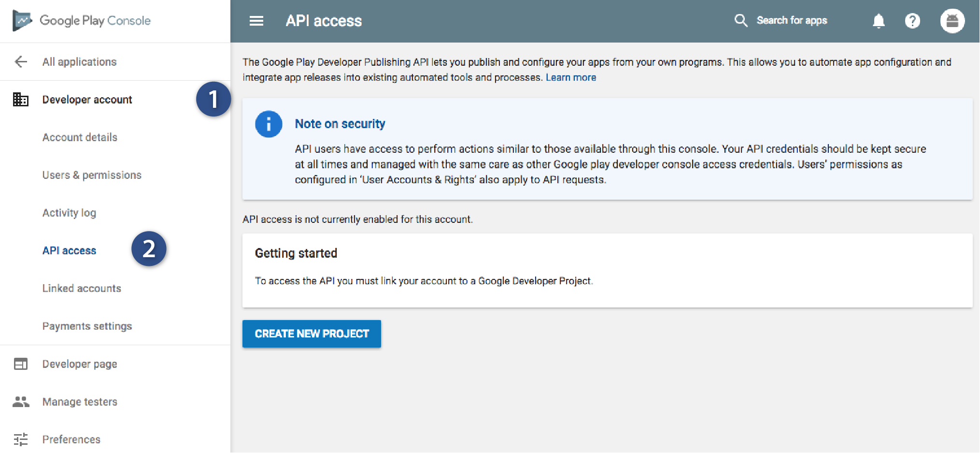Open Developer page
This screenshot has height=453, width=980.
click(80, 364)
